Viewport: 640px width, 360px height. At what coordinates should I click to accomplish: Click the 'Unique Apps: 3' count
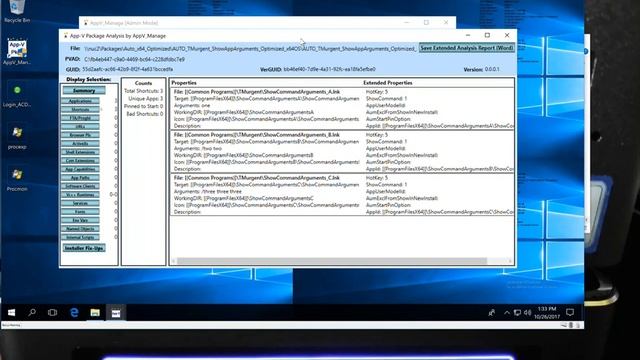coord(145,99)
